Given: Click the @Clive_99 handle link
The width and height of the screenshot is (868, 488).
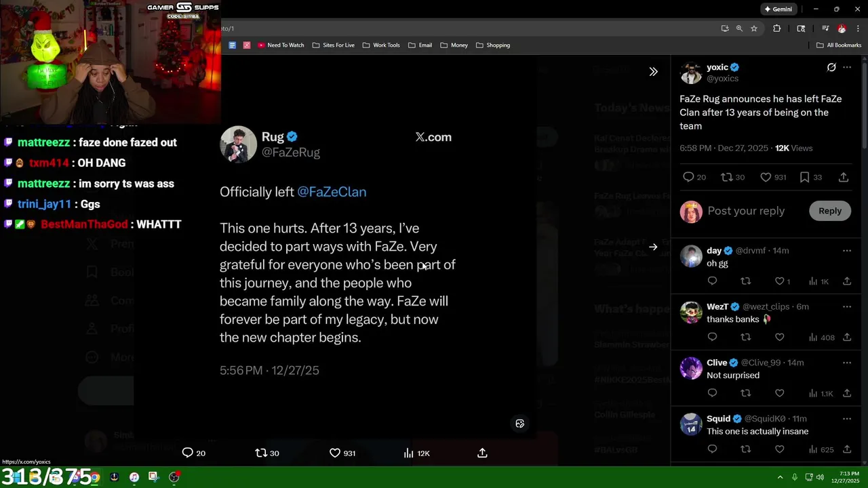Looking at the screenshot, I should [761, 363].
